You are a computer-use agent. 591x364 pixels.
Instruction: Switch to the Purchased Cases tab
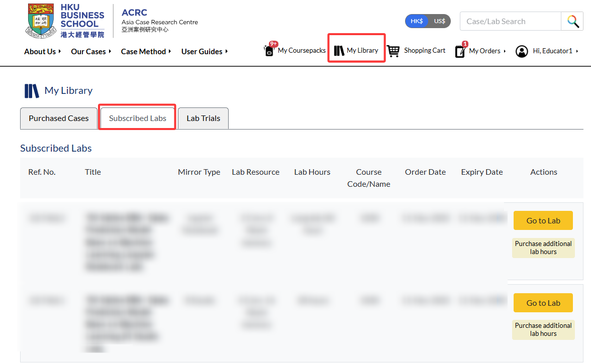point(59,118)
